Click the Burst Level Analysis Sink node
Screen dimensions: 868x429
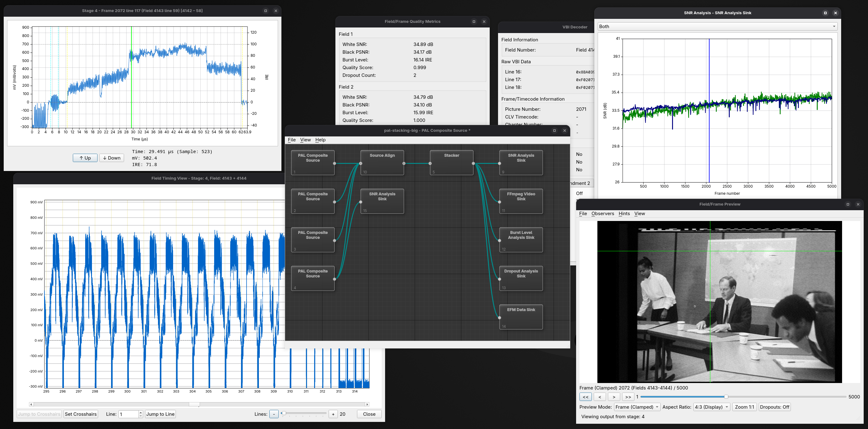coord(521,240)
